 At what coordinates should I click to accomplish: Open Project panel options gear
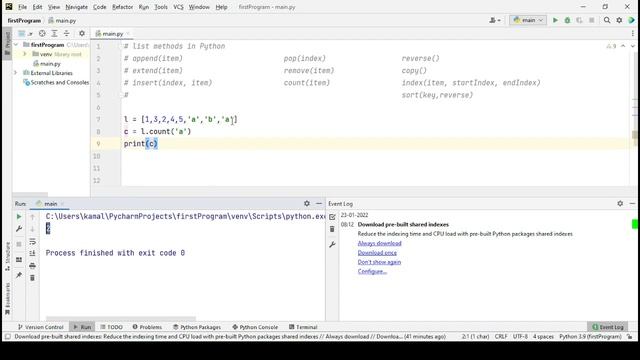point(82,33)
